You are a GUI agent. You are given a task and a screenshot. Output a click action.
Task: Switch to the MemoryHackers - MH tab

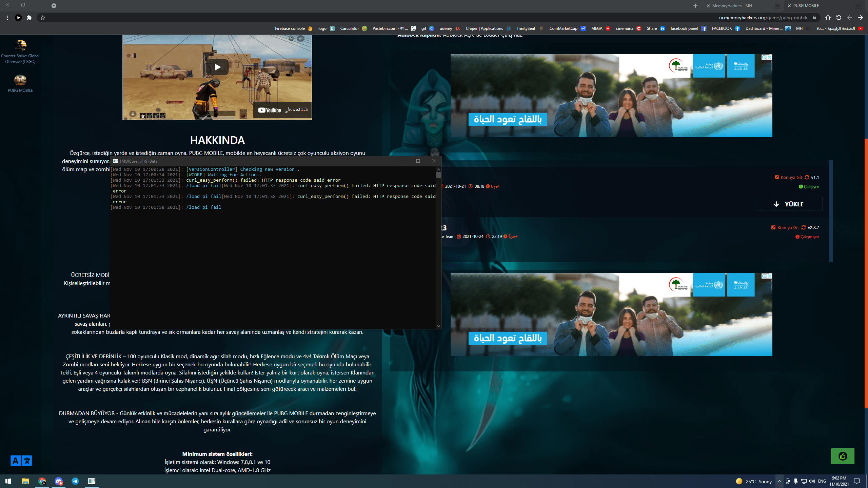coord(743,6)
